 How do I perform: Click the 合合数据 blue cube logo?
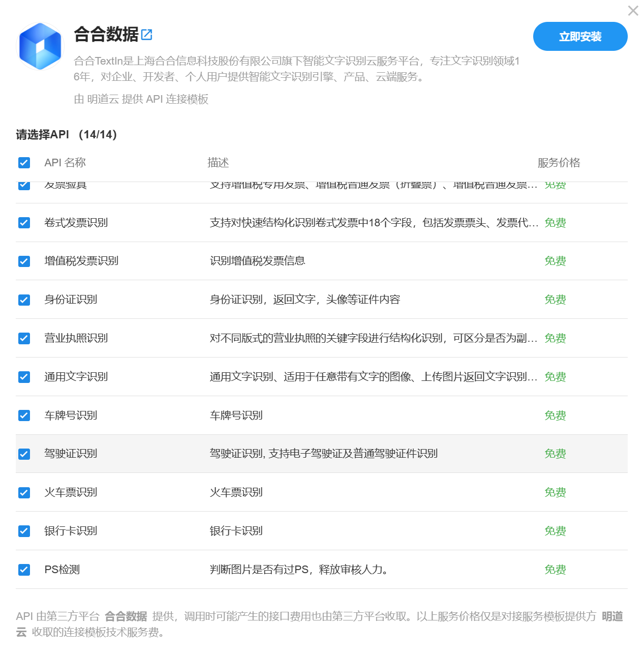[x=40, y=46]
